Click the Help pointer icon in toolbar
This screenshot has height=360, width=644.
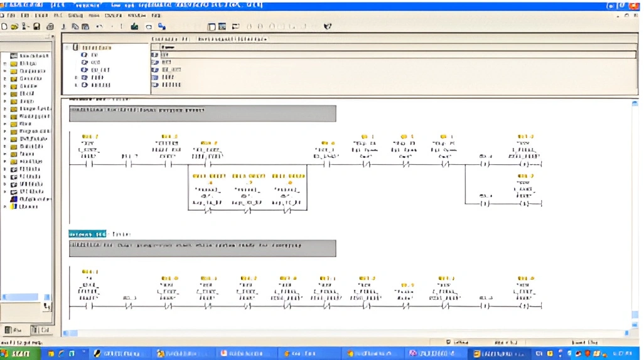click(327, 26)
